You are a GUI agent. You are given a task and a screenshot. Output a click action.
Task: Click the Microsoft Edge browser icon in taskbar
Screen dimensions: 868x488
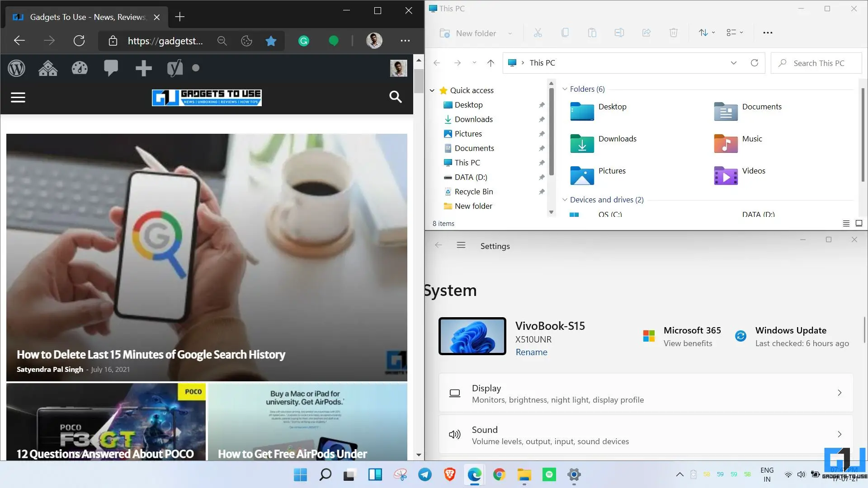[474, 474]
